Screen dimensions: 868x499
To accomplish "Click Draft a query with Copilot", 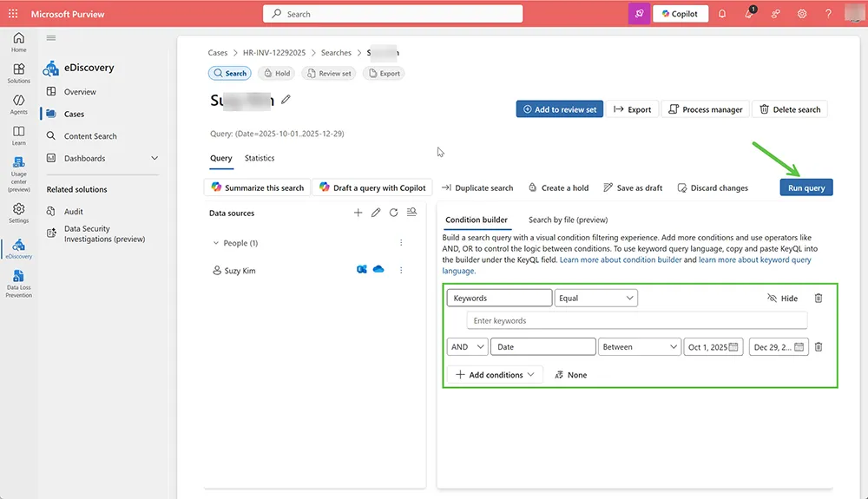I will point(372,187).
